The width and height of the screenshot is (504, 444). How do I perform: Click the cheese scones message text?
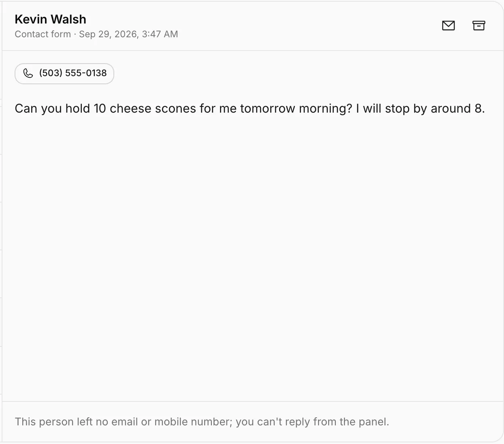[250, 109]
